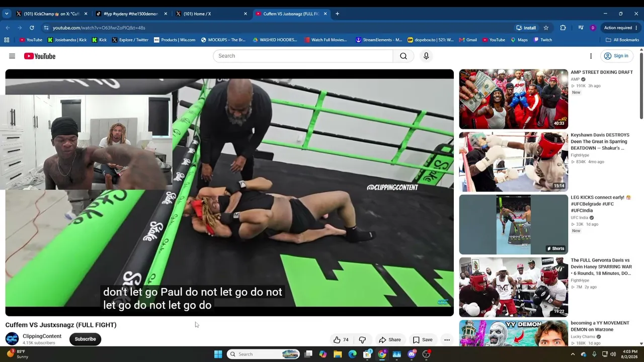The width and height of the screenshot is (644, 362).
Task: Bookmark this page with the star
Action: point(546,28)
